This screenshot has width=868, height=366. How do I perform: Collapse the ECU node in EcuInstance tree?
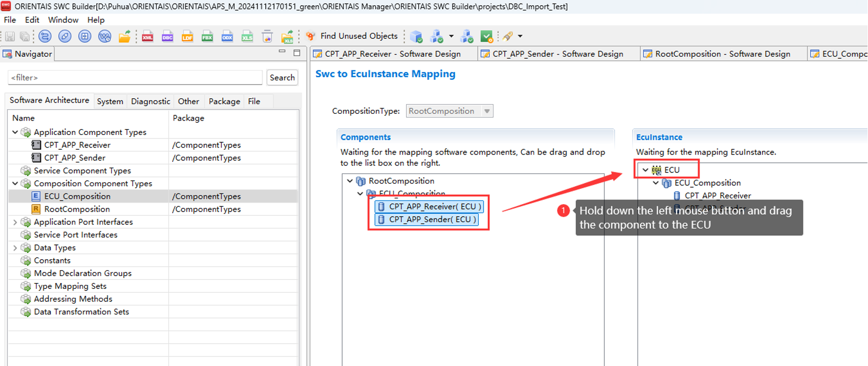pos(645,170)
